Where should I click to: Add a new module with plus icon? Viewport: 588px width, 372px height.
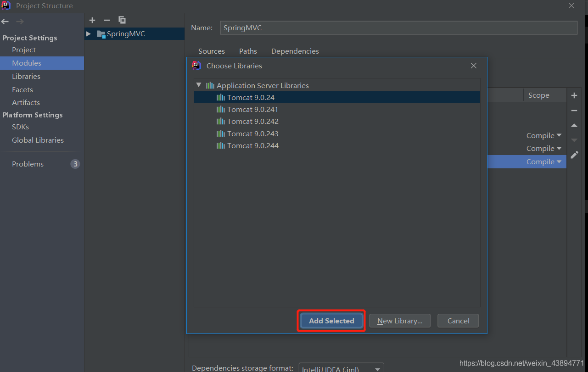[92, 20]
